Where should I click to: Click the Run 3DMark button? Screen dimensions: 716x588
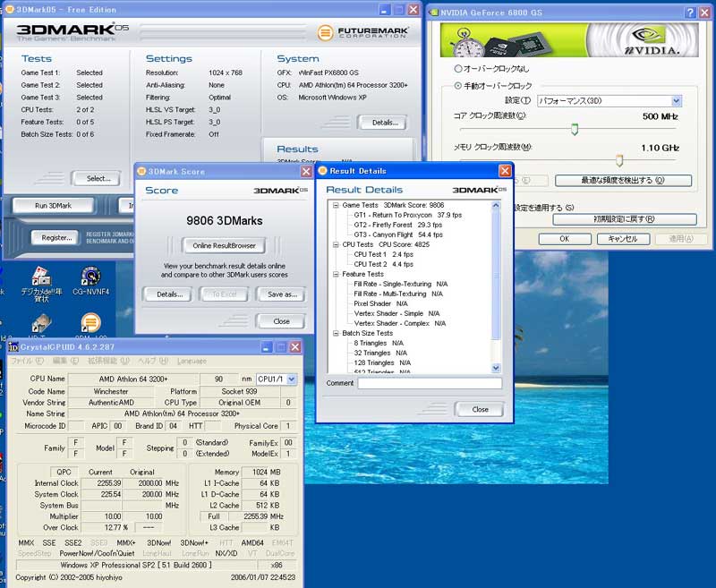pyautogui.click(x=53, y=206)
